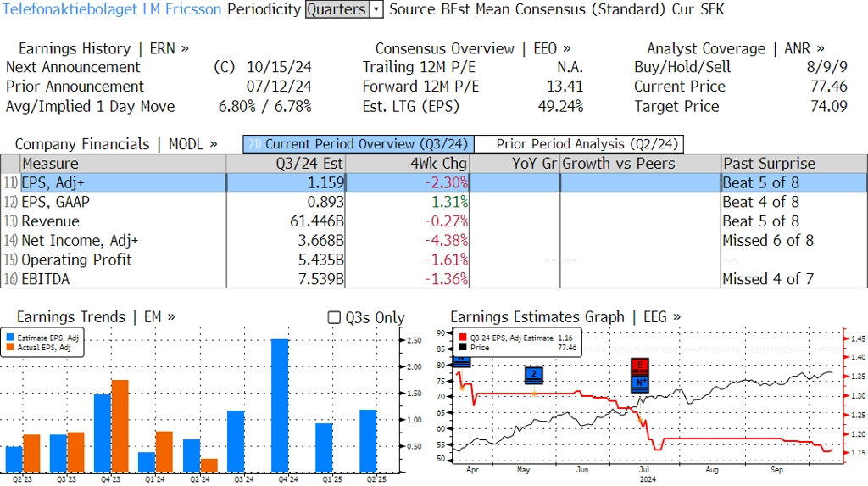868x486 pixels.
Task: Click the red E earnings event marker
Action: (640, 366)
